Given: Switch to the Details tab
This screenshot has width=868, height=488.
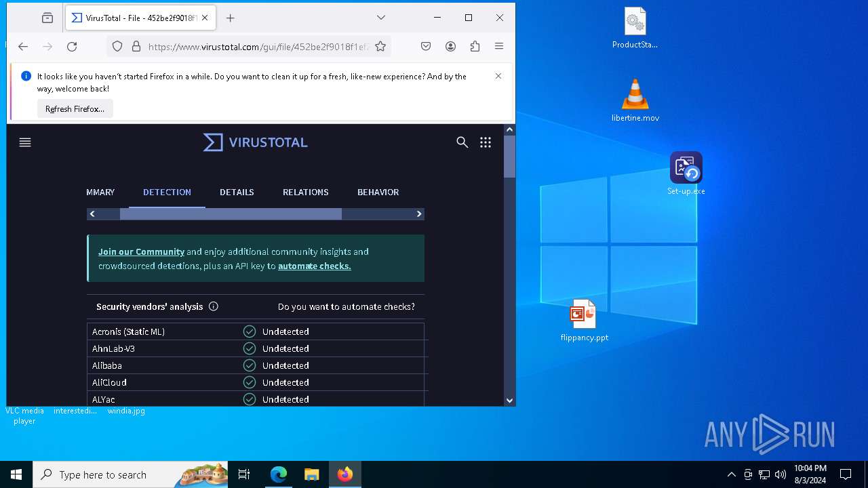Looking at the screenshot, I should pyautogui.click(x=237, y=192).
